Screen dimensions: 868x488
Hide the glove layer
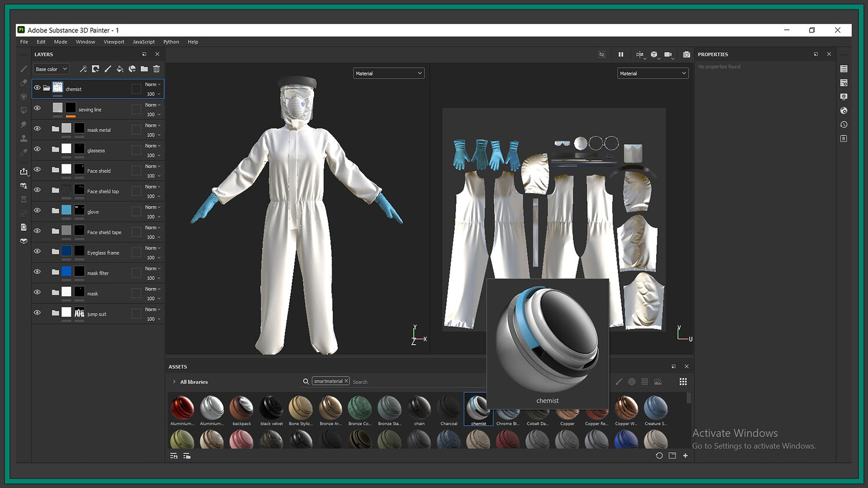coord(37,210)
